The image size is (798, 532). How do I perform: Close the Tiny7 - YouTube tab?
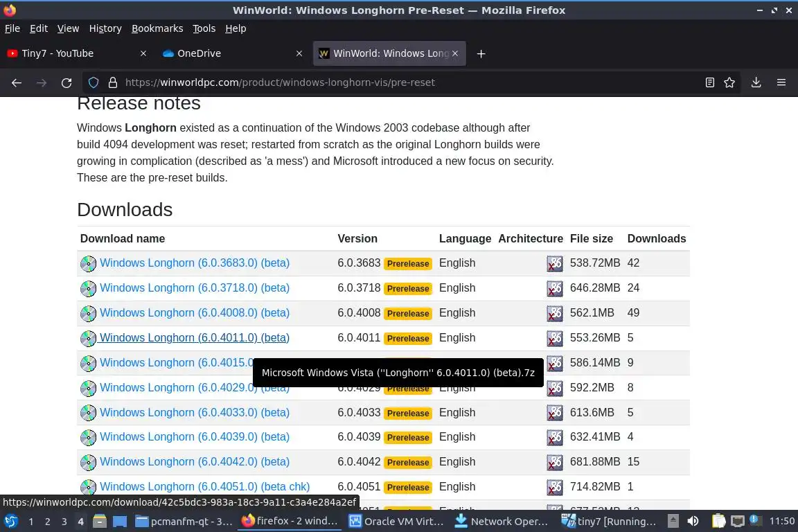tap(143, 53)
